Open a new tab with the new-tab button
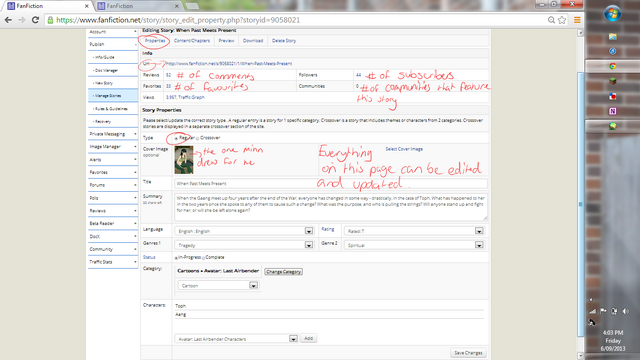The height and width of the screenshot is (360, 640). [x=192, y=6]
